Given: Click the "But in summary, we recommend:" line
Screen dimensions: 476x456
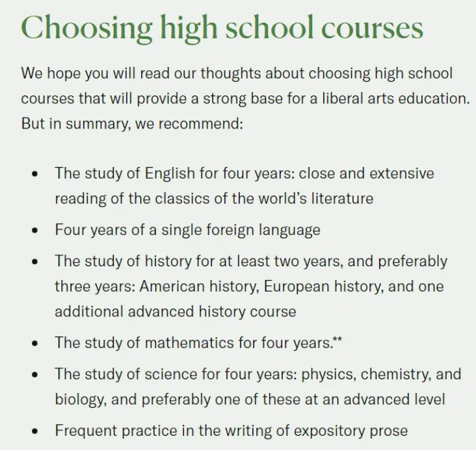Looking at the screenshot, I should click(131, 123).
